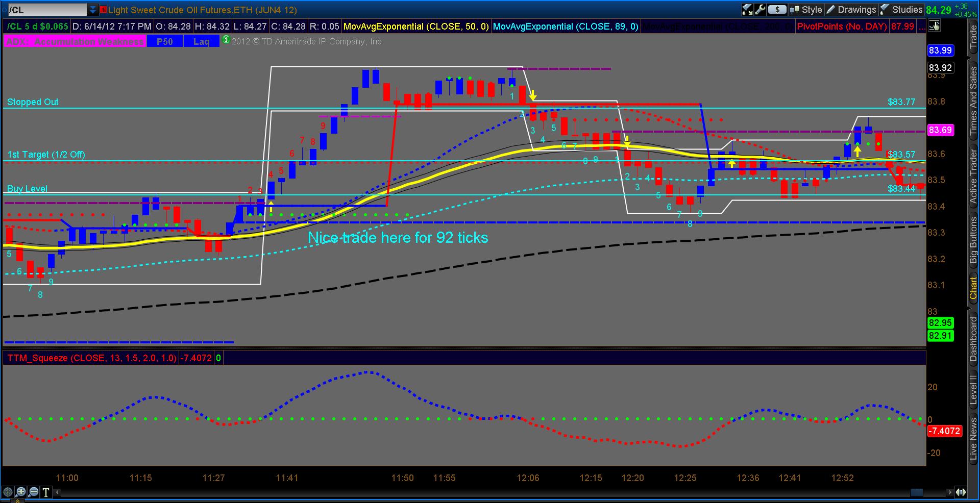Click the 83.92 price bubble
The width and height of the screenshot is (980, 503).
click(x=940, y=68)
